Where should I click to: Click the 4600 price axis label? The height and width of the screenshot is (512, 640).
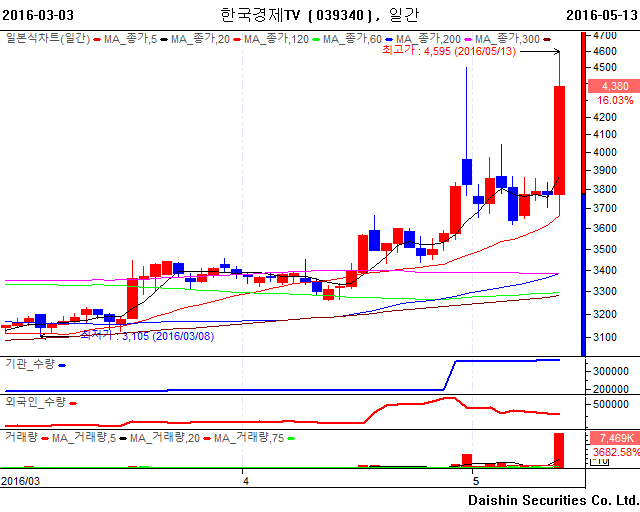[605, 51]
